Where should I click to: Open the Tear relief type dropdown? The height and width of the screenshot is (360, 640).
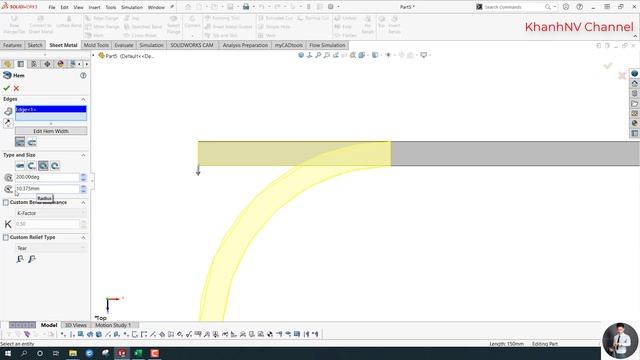[51, 248]
